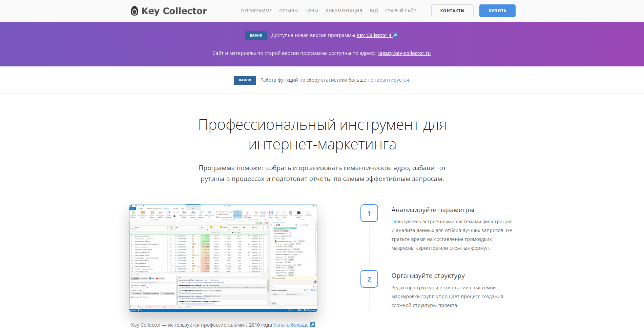This screenshot has width=644, height=328.
Task: Click the ВАЖНО badge beside the statistics notice
Action: [x=245, y=80]
